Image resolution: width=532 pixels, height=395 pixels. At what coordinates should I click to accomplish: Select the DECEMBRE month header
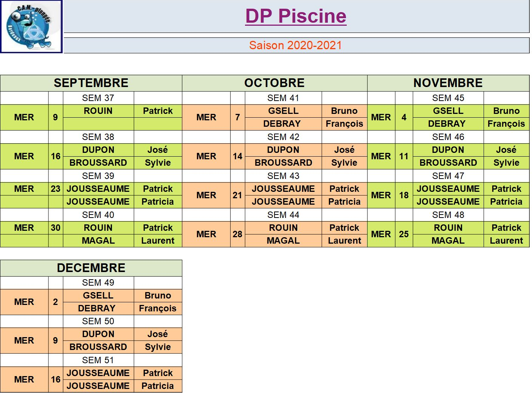[91, 268]
